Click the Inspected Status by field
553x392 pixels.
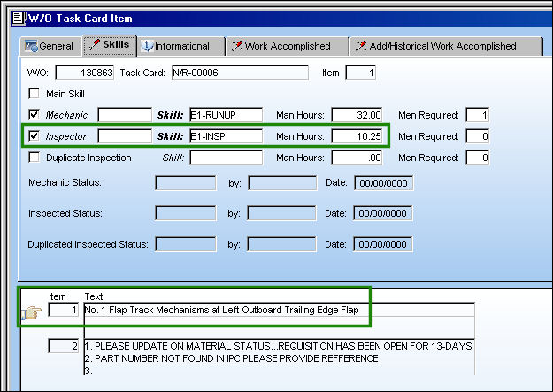281,213
